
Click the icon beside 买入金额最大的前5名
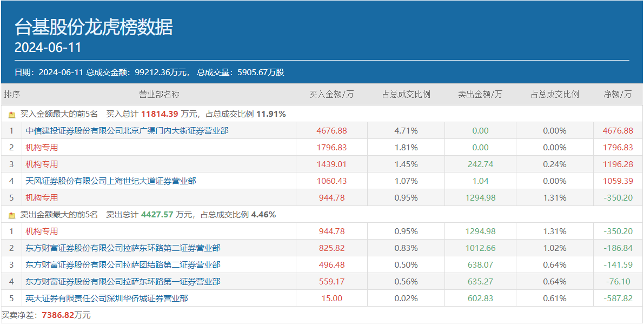coord(12,115)
